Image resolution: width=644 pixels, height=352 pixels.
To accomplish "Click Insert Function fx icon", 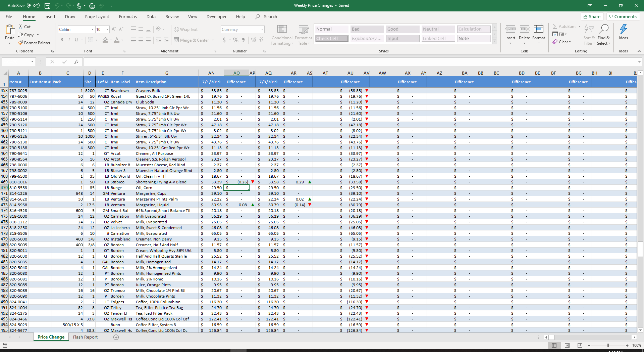I will tap(76, 62).
